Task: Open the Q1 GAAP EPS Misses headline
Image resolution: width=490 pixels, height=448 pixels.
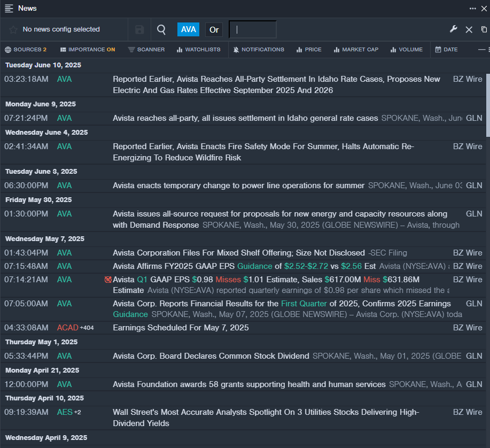Action: [266, 285]
